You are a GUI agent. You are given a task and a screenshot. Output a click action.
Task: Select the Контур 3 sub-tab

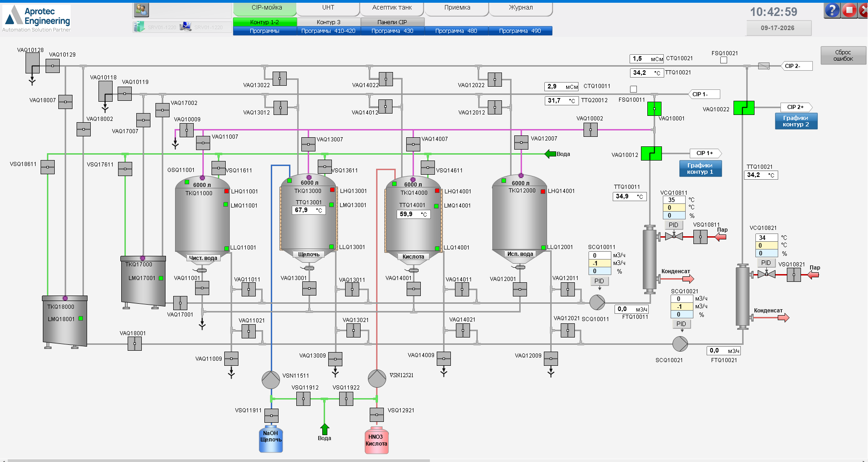coord(329,22)
